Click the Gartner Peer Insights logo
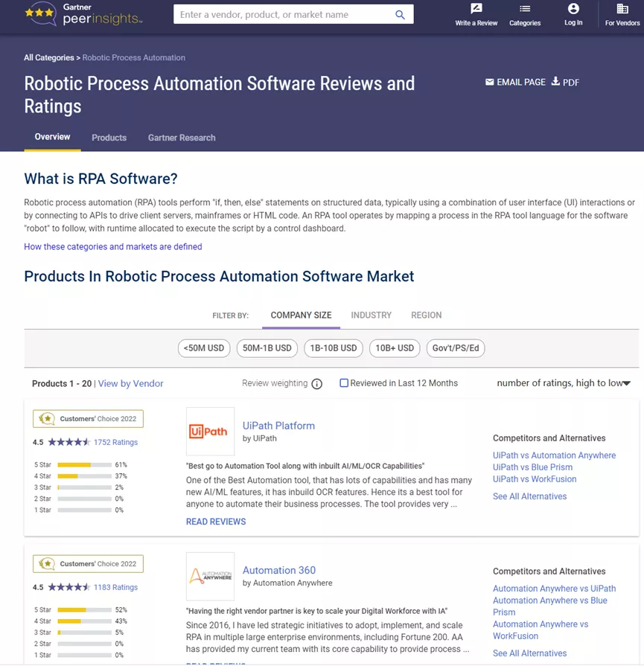 pos(83,14)
